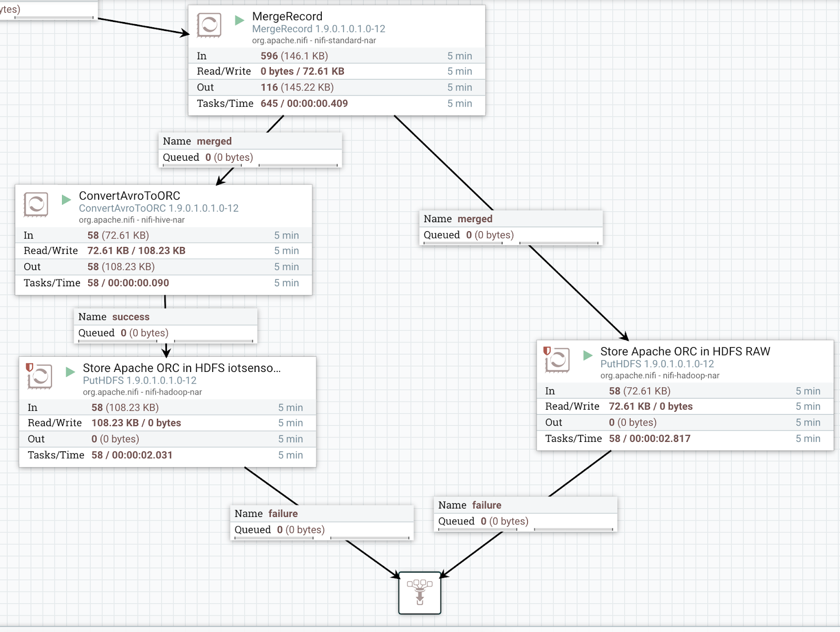Click the restricted shield badge on the HDFS iotsenso processor
This screenshot has height=632, width=840.
tap(29, 368)
